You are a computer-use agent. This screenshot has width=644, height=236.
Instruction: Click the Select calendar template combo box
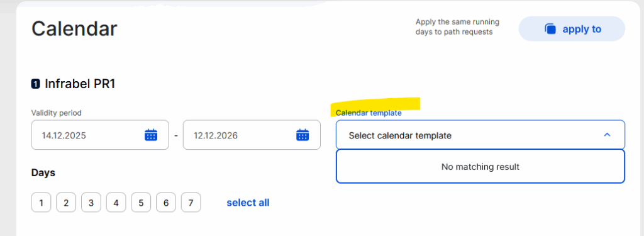click(480, 135)
